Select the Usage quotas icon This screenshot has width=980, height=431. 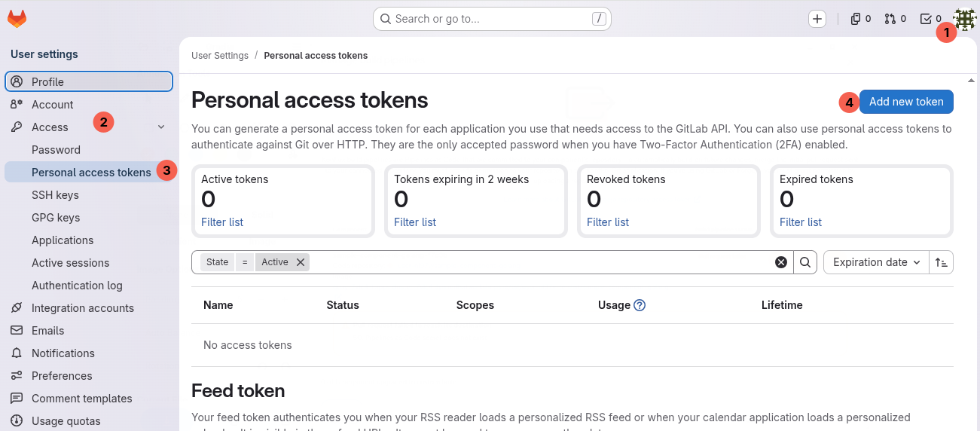(x=17, y=420)
